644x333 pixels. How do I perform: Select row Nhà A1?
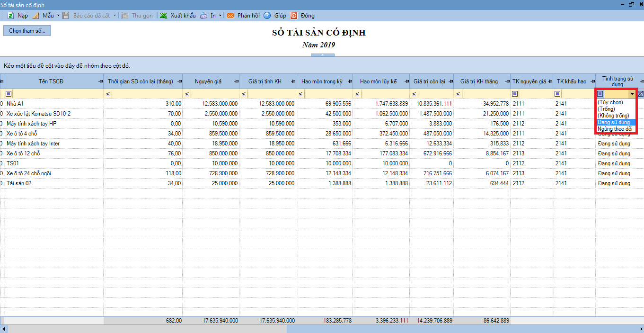click(322, 103)
